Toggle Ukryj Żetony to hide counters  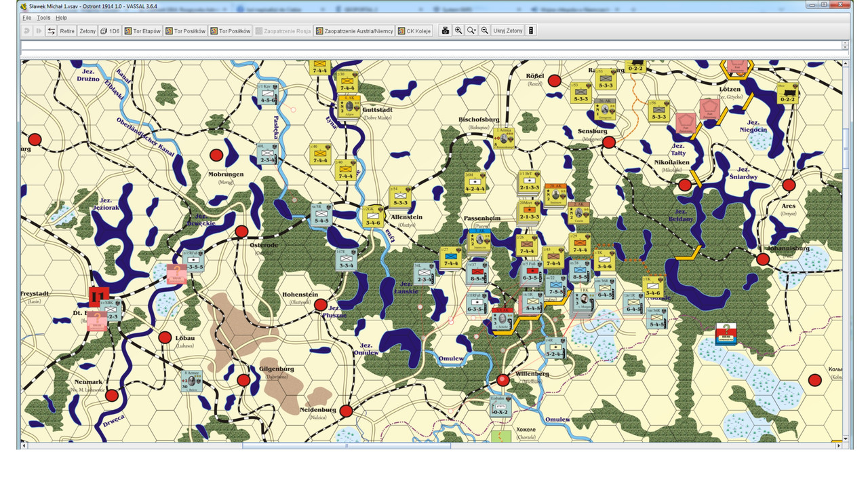tap(508, 31)
